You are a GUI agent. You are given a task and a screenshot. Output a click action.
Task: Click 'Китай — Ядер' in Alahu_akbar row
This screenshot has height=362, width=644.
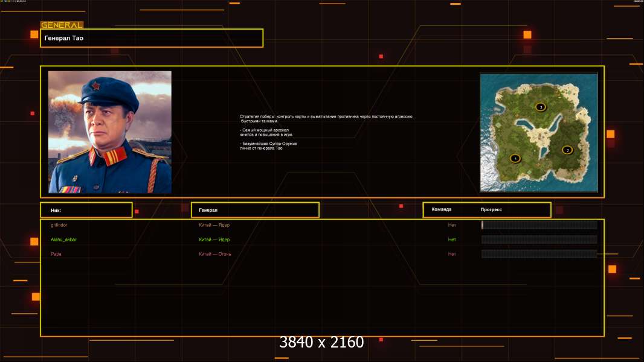point(214,240)
